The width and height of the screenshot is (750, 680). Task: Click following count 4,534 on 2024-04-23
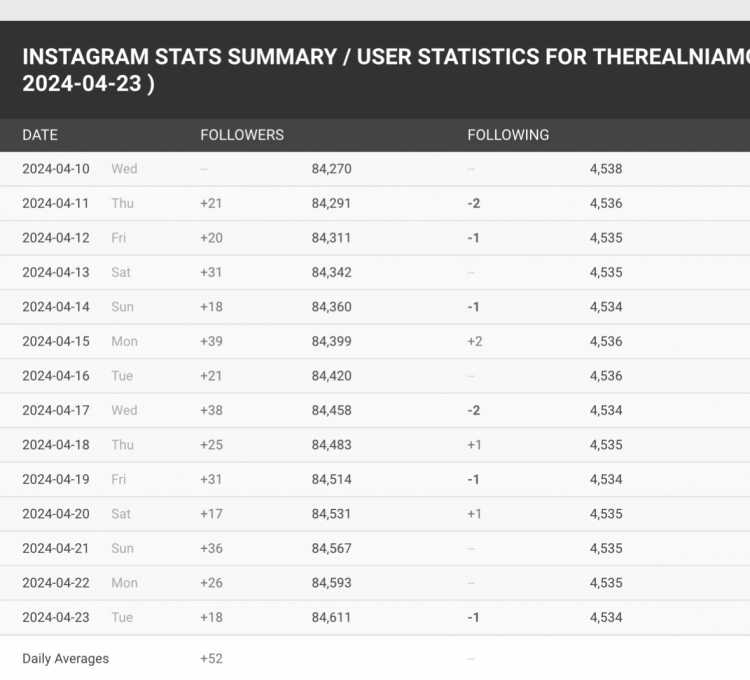[606, 617]
